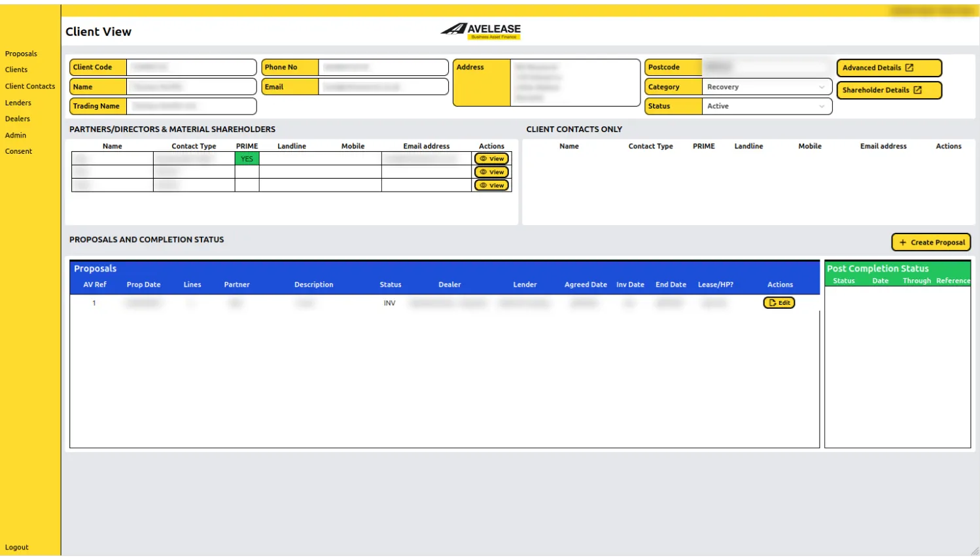Click the external-link icon on Shareholder Details
Viewport: 980px width, 560px height.
pos(917,90)
